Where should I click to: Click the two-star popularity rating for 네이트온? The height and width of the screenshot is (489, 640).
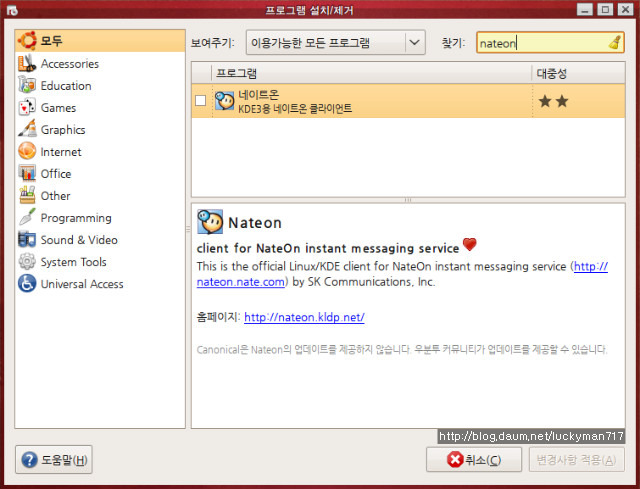click(x=553, y=101)
